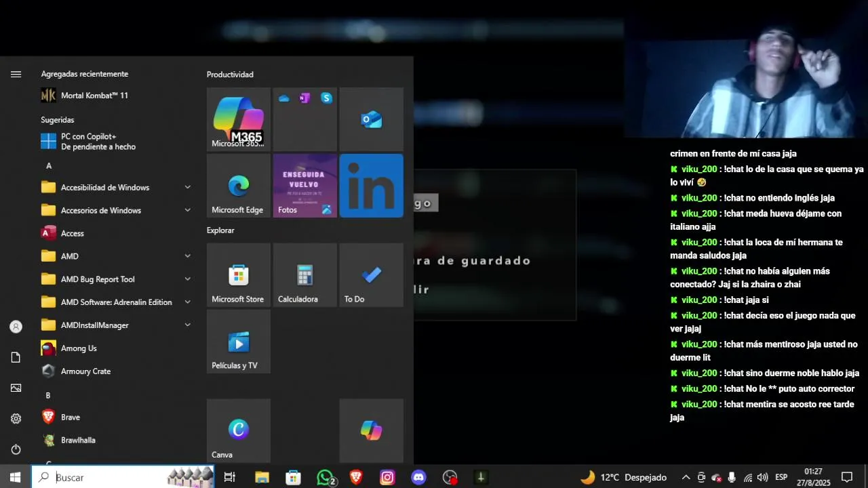
Task: Open the Wi-Fi network tray icon
Action: (x=747, y=477)
